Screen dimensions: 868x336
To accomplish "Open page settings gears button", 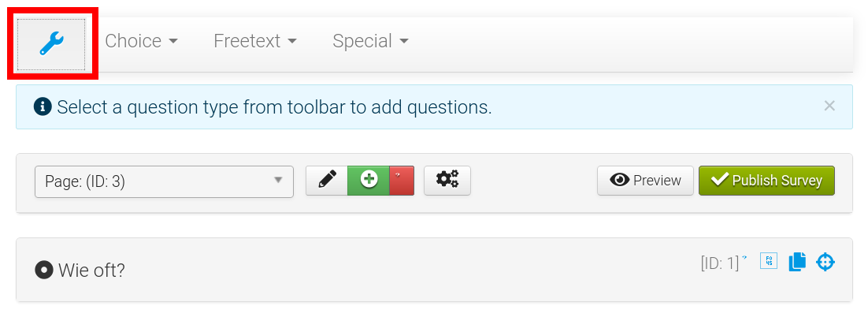I will click(447, 181).
